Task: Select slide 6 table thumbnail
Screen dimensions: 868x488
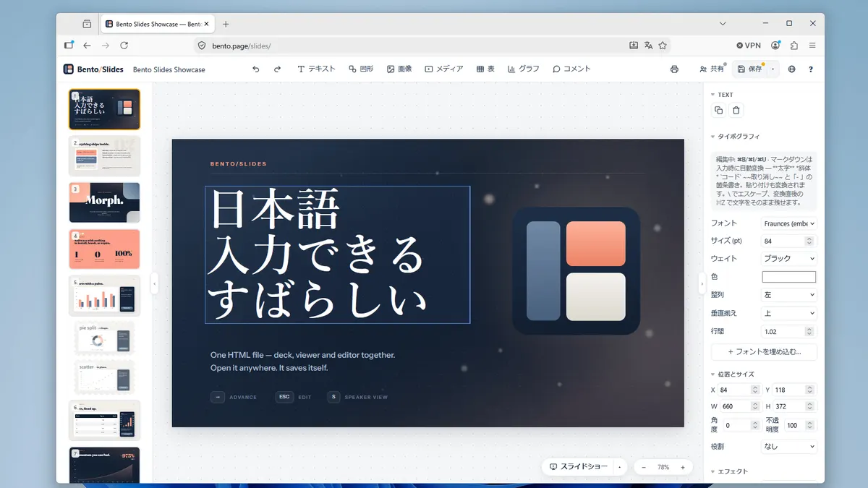Action: point(105,421)
